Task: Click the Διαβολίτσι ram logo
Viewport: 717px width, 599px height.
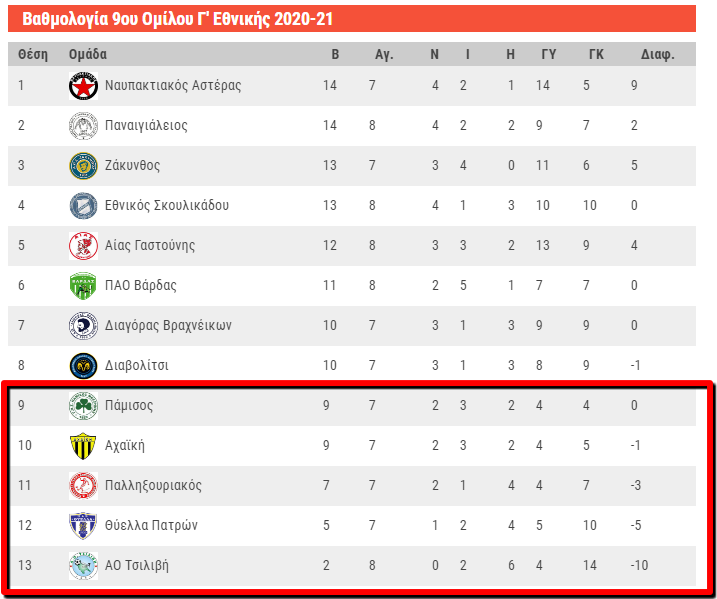Action: pyautogui.click(x=83, y=366)
